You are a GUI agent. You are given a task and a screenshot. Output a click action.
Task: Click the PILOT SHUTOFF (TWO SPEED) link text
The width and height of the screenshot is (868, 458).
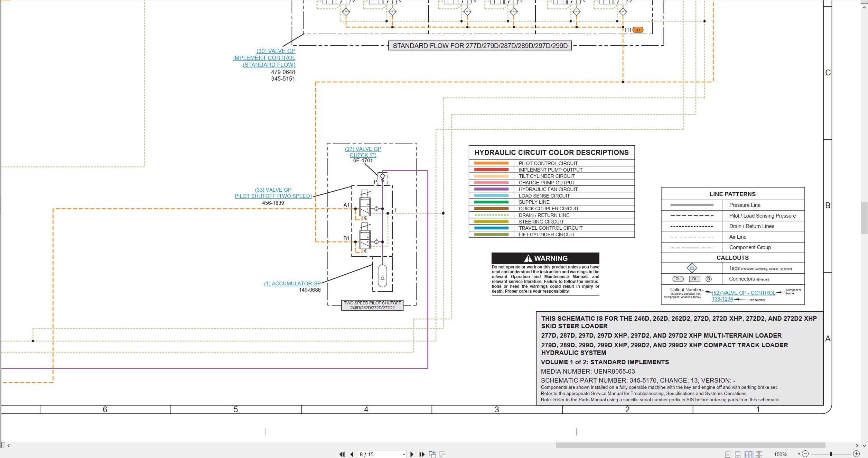click(273, 196)
